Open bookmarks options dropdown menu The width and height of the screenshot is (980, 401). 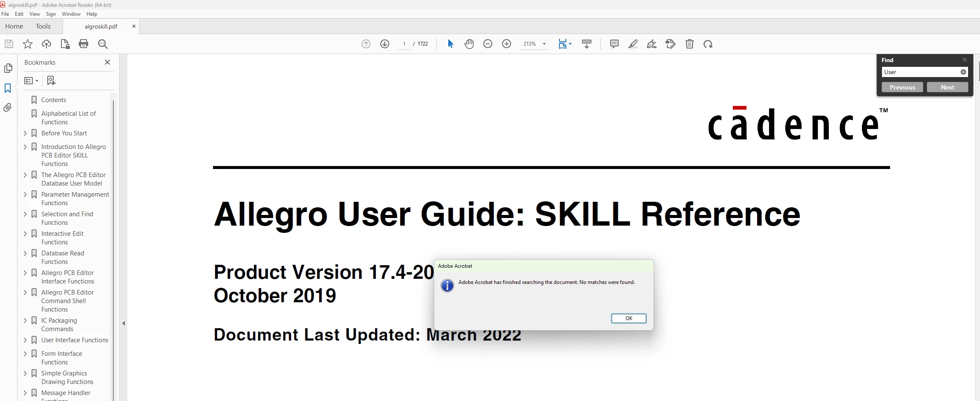[32, 80]
